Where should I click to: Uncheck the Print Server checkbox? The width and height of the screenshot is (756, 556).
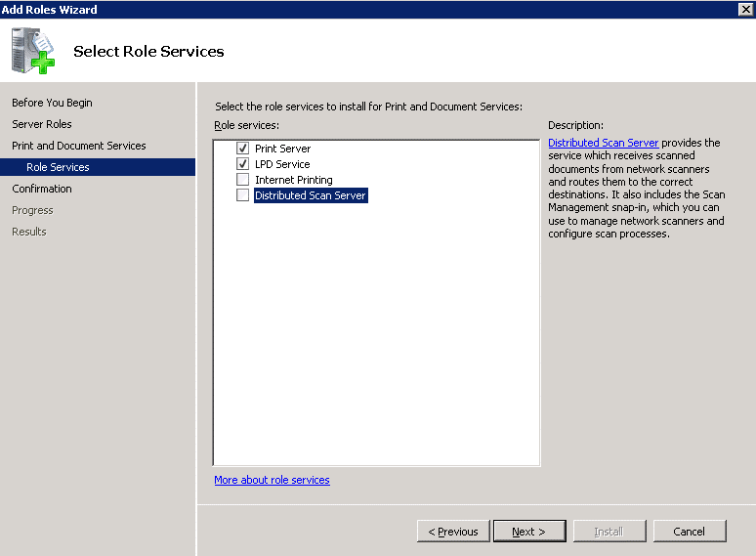(x=242, y=149)
